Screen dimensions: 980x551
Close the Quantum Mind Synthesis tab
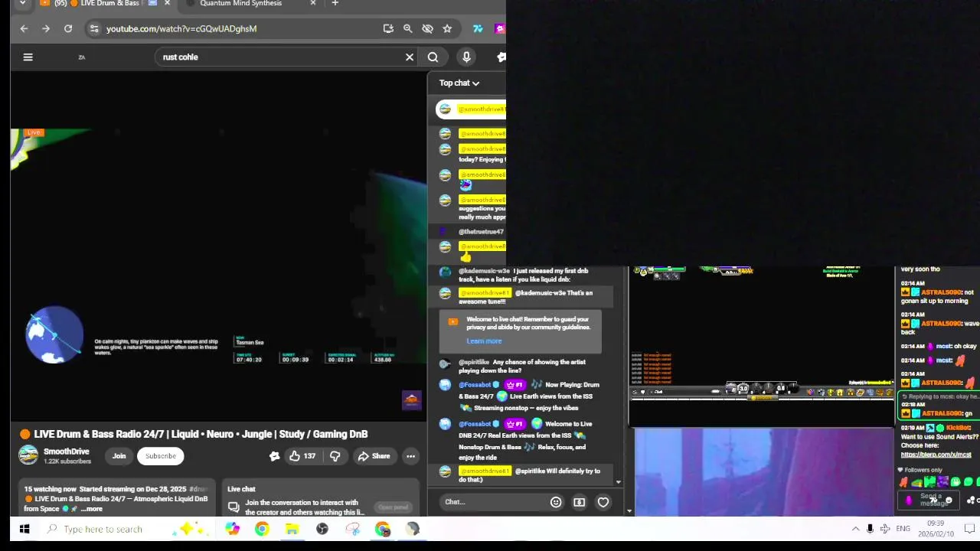[312, 4]
